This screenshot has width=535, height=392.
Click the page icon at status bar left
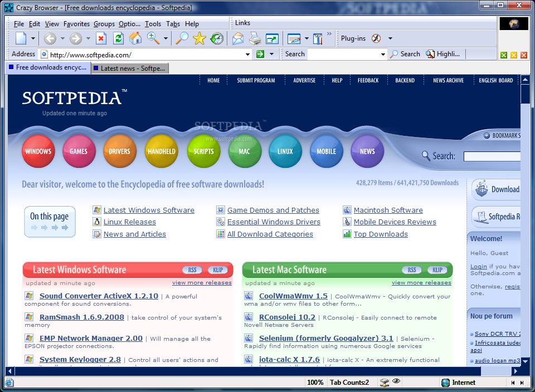click(9, 383)
